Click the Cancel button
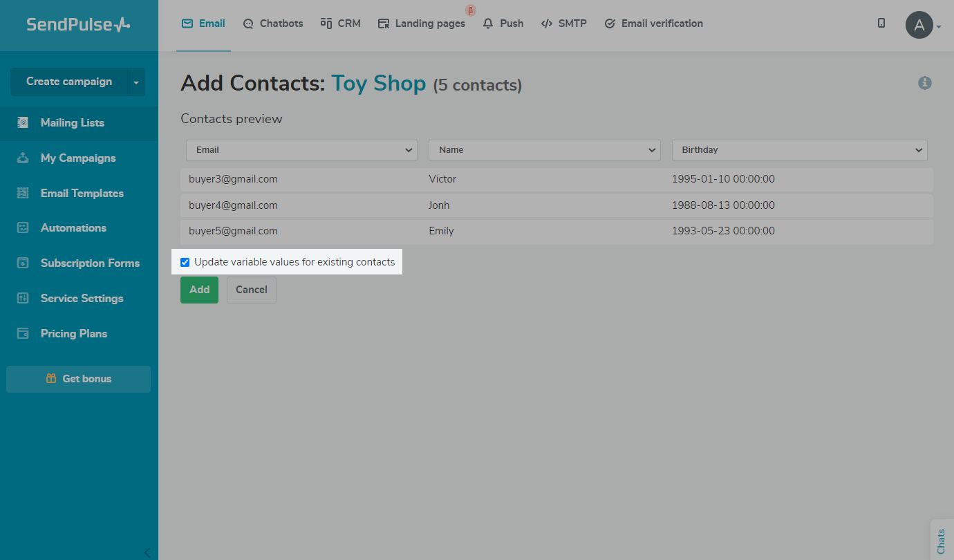 (x=251, y=290)
